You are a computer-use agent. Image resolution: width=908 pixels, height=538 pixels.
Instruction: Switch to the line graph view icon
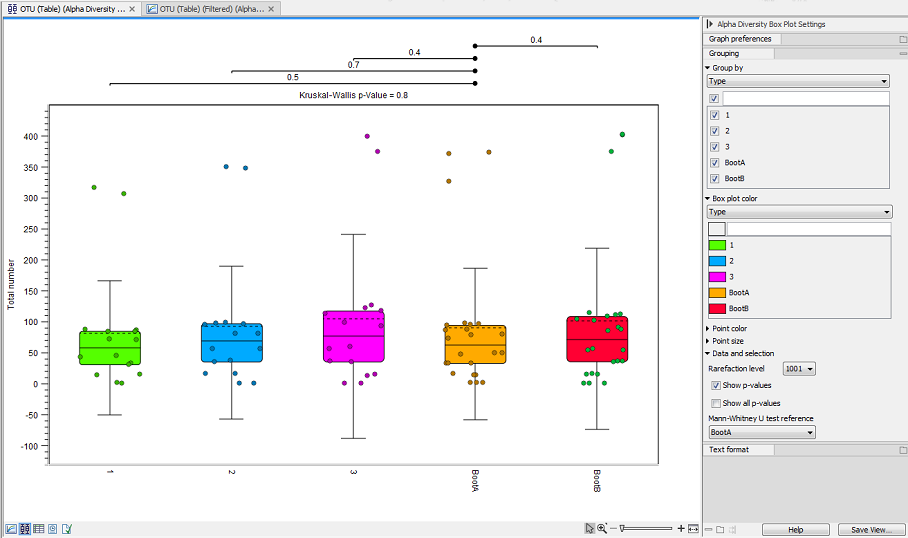(x=11, y=528)
